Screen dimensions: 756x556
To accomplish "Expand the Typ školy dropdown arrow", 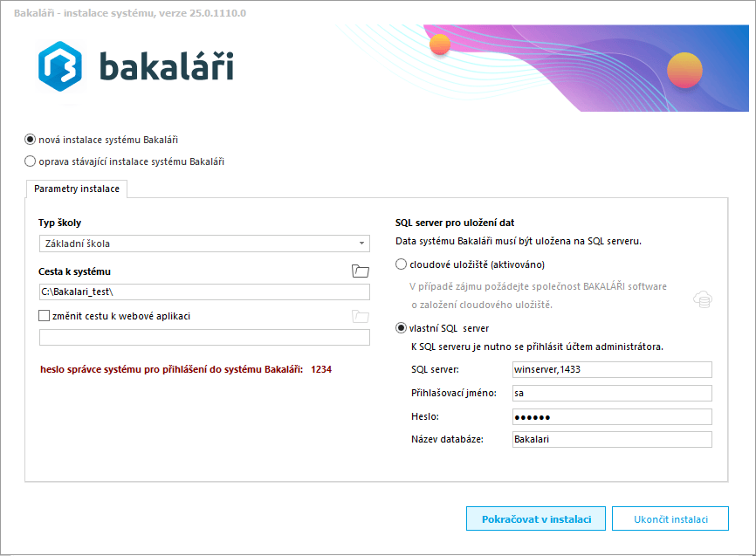I will [x=361, y=244].
